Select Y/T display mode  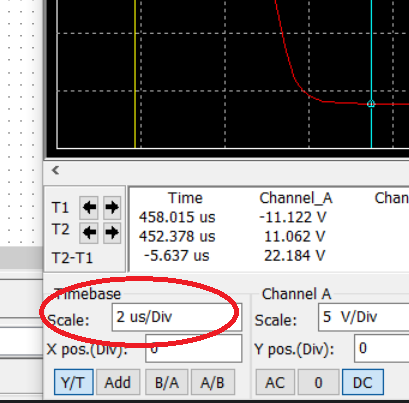[x=74, y=382]
